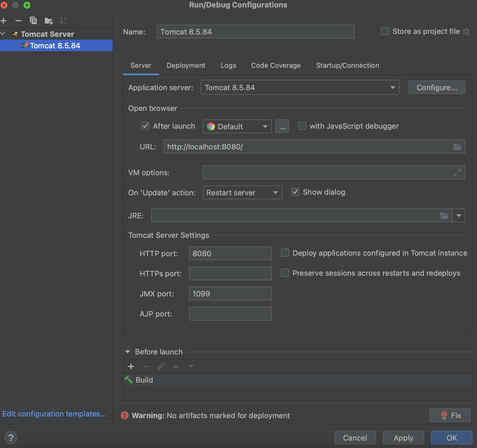Viewport: 477px width, 448px height.
Task: Click Apply button
Action: (x=403, y=438)
